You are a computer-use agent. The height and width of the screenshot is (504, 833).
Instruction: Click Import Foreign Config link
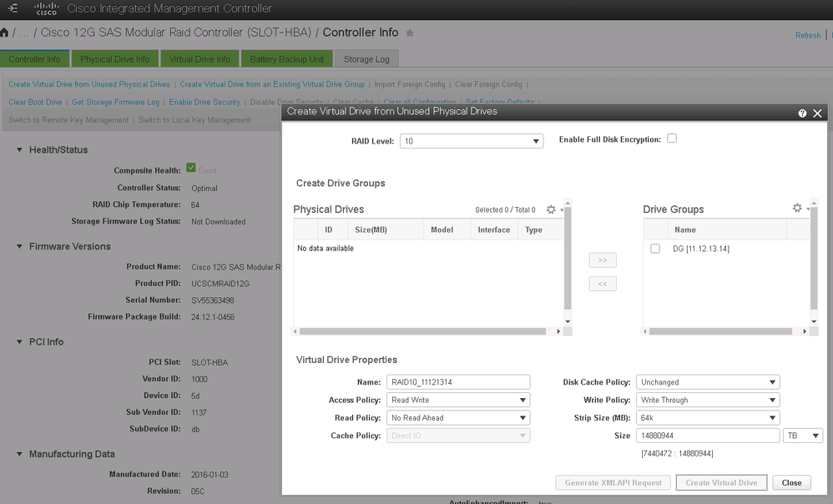pyautogui.click(x=410, y=84)
